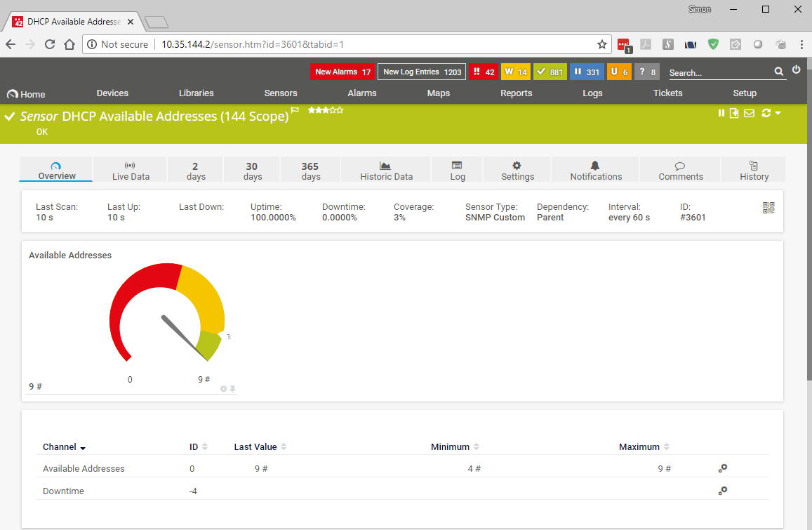
Task: Expand the refresh dropdown arrow
Action: (778, 114)
